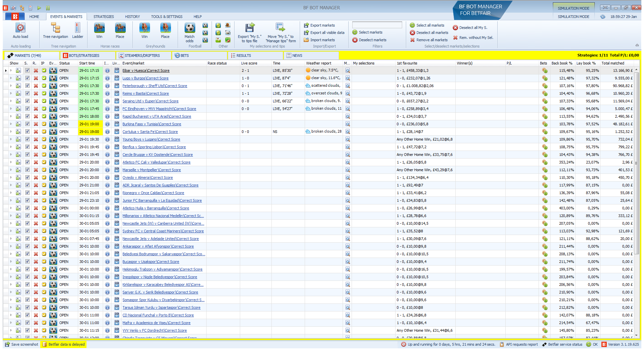Toggle selection checkbox for Young Boys v Lugano

(27, 139)
